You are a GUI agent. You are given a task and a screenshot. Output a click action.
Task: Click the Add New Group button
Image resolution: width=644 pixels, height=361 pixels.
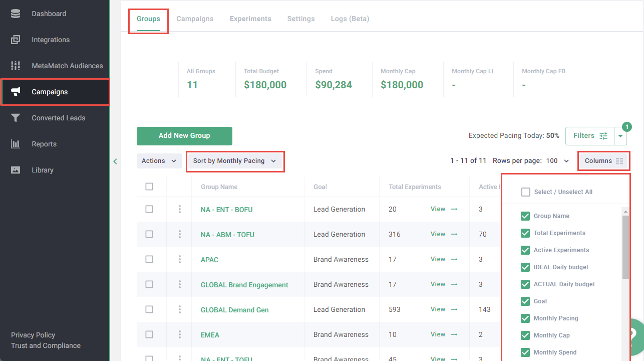[184, 136]
